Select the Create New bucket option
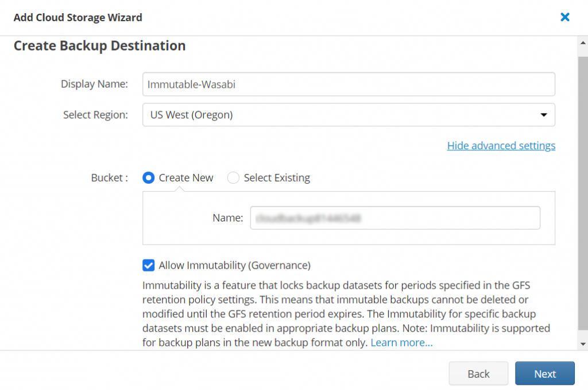Screen dimensions: 588x392 tap(148, 178)
